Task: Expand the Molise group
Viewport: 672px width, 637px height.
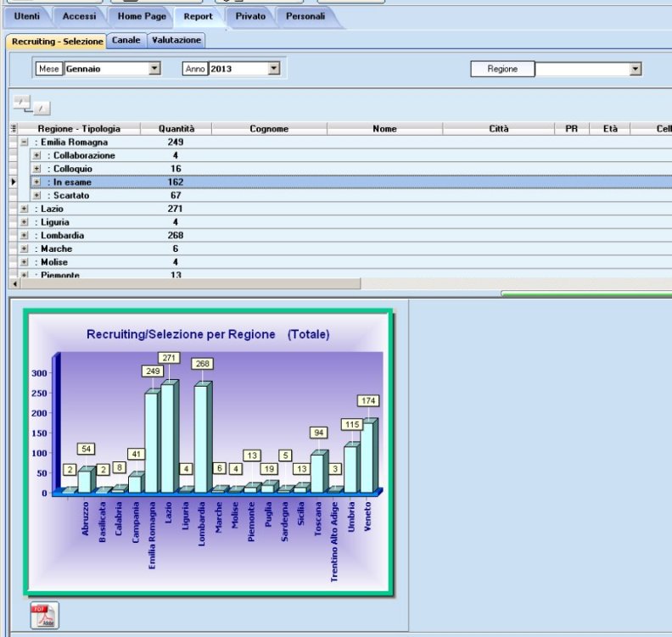Action: [x=25, y=262]
